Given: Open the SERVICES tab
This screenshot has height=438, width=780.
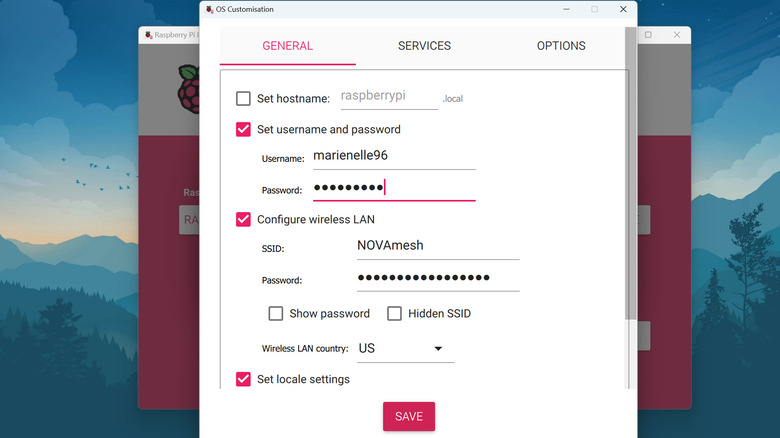Looking at the screenshot, I should tap(424, 46).
